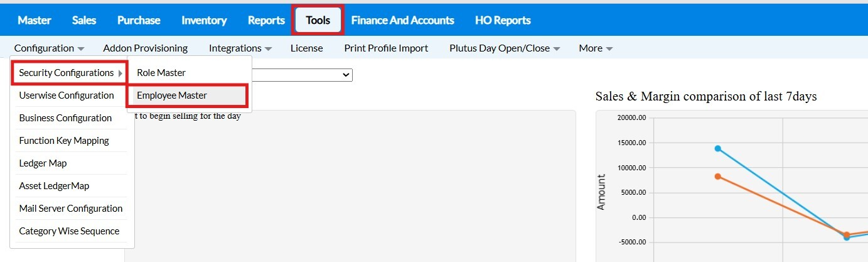Open the Sales menu
The height and width of the screenshot is (262, 868).
pyautogui.click(x=84, y=20)
